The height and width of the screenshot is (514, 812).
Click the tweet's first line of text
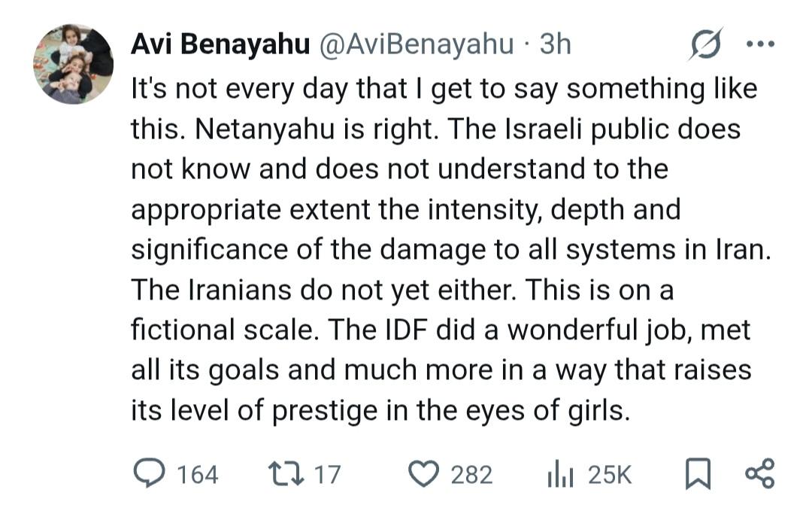click(444, 89)
